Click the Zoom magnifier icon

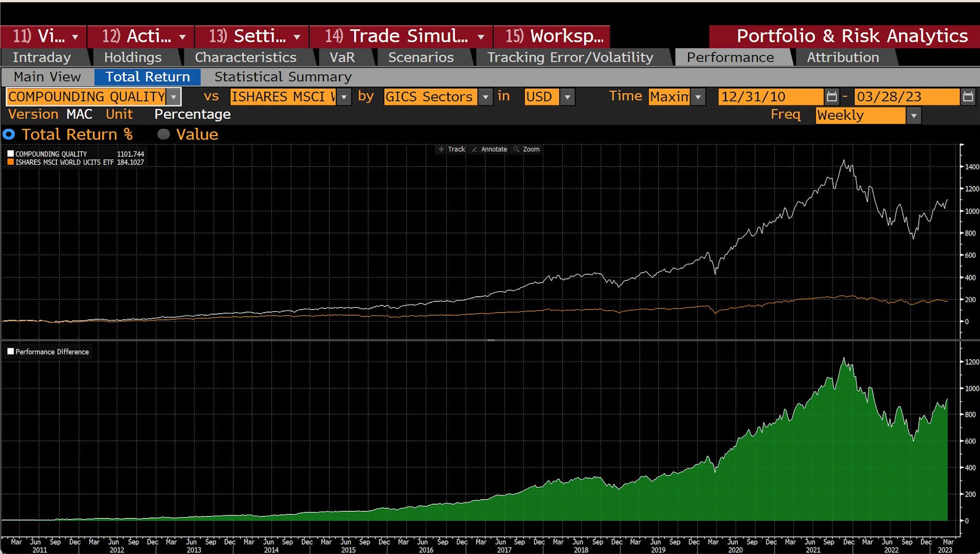click(516, 149)
